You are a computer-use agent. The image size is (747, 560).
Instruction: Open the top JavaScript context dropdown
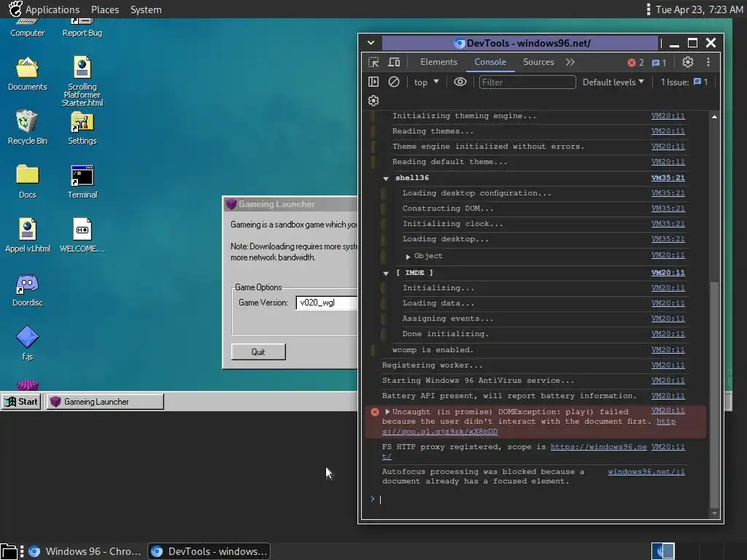(x=426, y=82)
